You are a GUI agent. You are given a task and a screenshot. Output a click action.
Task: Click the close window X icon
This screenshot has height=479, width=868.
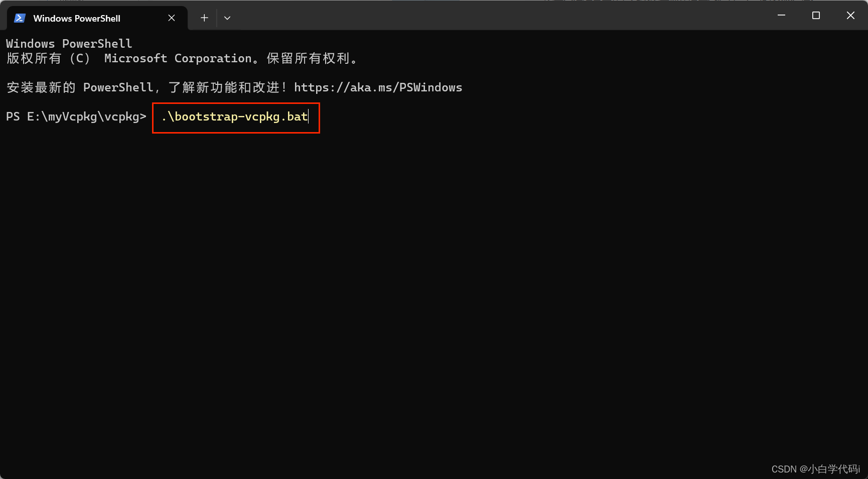click(x=850, y=15)
